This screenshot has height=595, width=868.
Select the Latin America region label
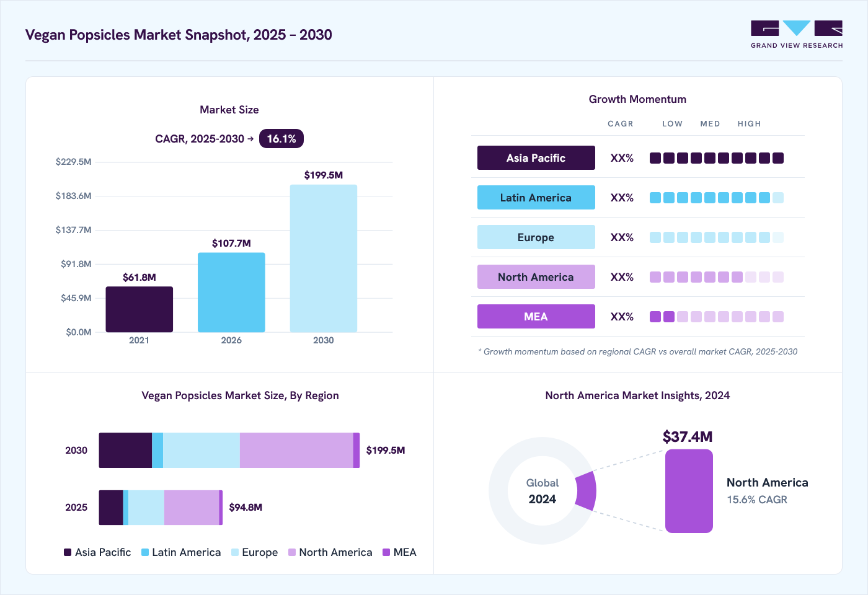click(536, 198)
